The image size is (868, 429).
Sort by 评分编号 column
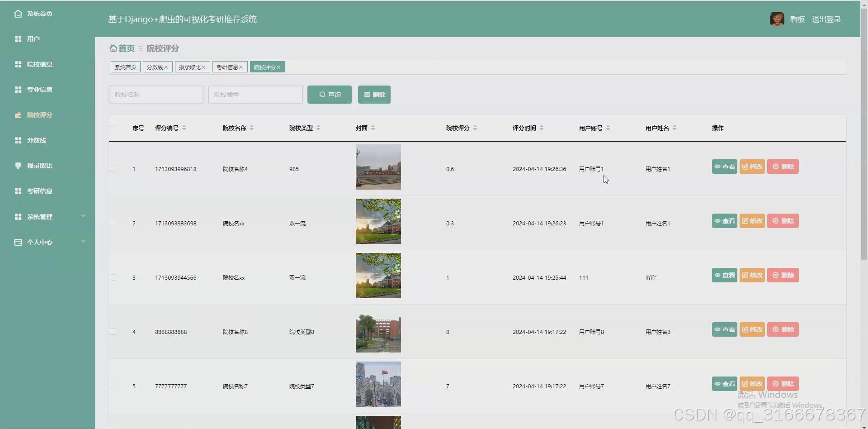click(184, 128)
